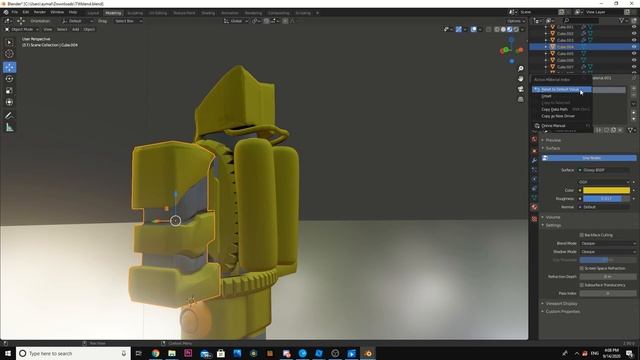Image resolution: width=640 pixels, height=360 pixels.
Task: Switch to orthographic view via grid icon
Action: 520,99
